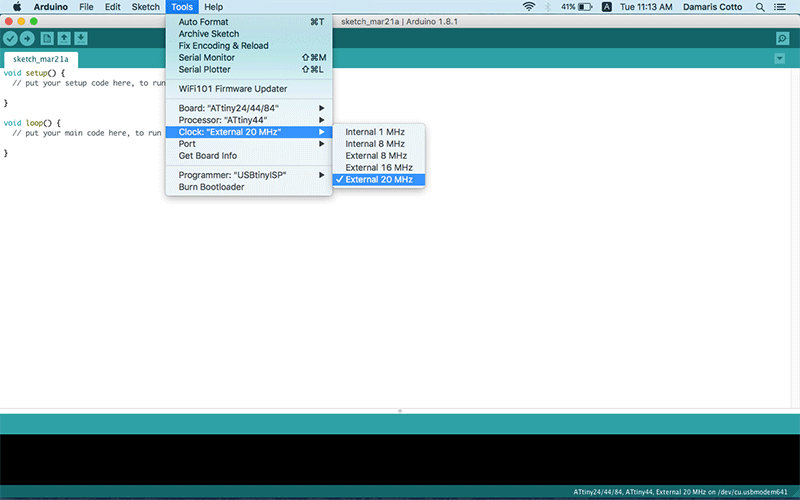Open Serial Monitor magnifier icon in toolbar
This screenshot has height=500, width=800.
coord(782,38)
